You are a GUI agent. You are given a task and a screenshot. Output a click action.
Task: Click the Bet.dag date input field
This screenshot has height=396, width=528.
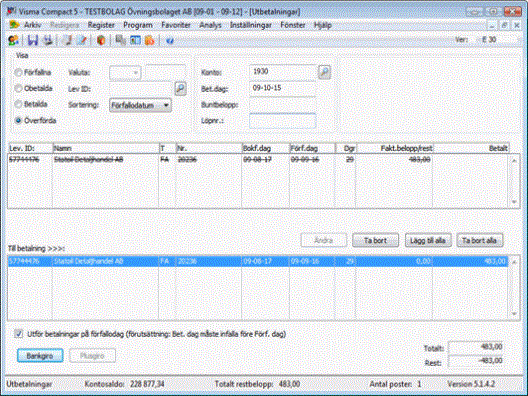pyautogui.click(x=283, y=88)
